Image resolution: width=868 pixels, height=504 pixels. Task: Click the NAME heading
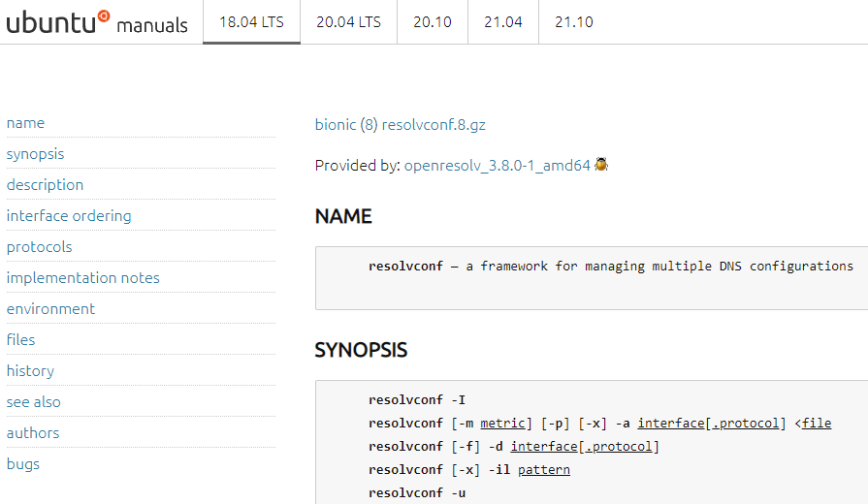pos(343,216)
